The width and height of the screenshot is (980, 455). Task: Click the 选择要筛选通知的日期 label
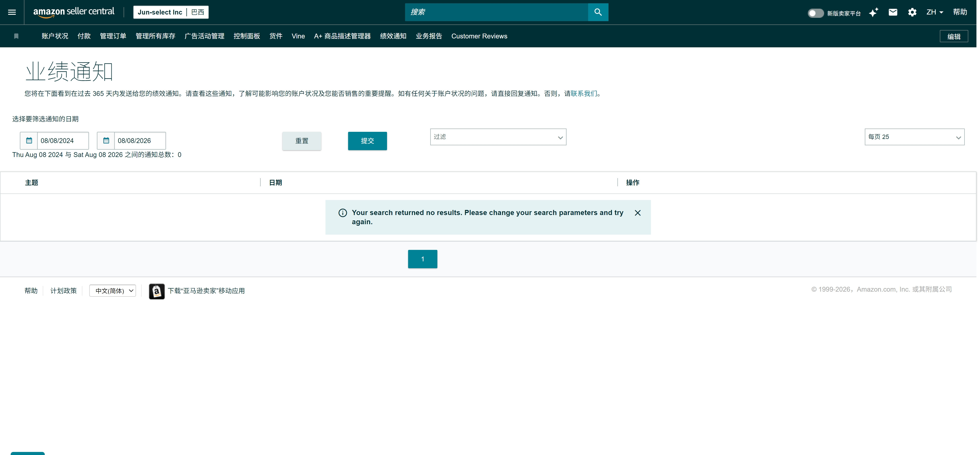pyautogui.click(x=45, y=119)
